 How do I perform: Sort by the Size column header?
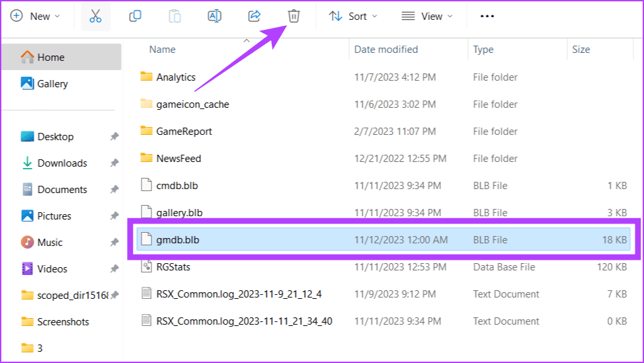(581, 50)
